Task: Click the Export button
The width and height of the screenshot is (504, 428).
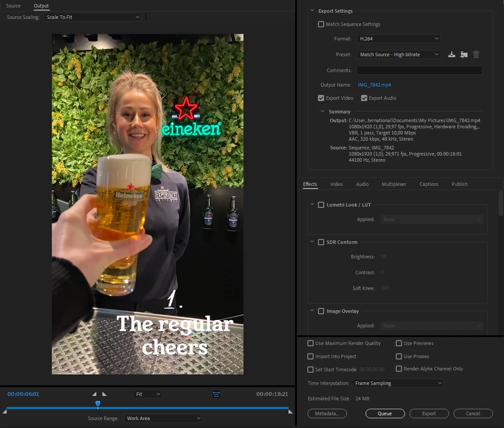Action: coord(429,413)
